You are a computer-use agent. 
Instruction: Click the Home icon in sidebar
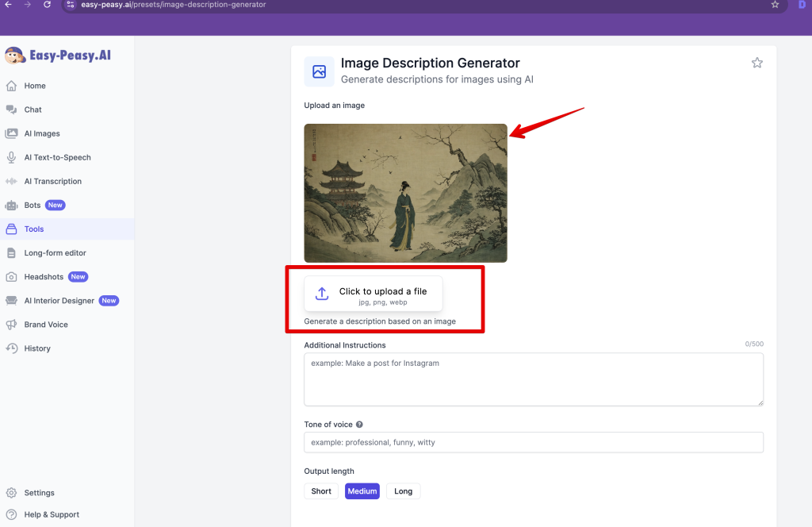(11, 86)
